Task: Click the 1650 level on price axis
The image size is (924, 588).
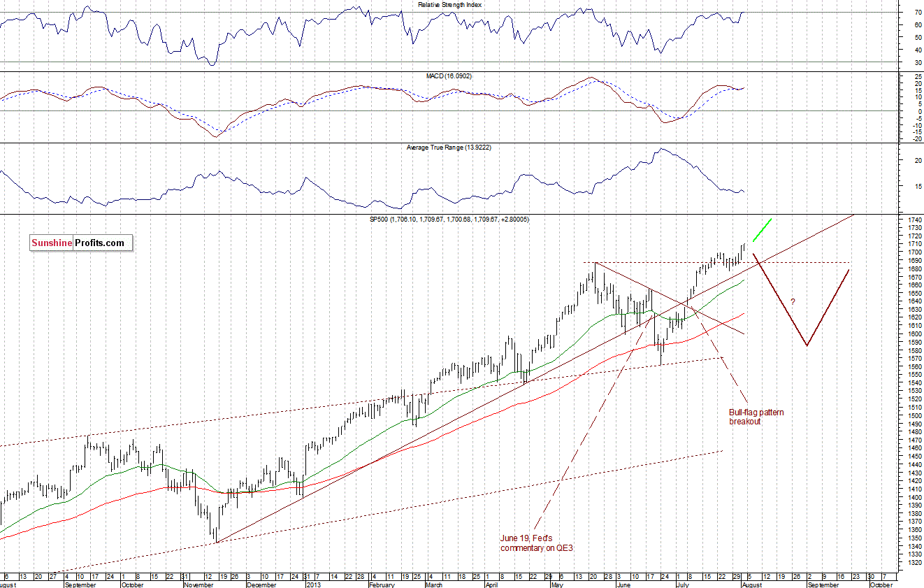Action: (x=914, y=293)
